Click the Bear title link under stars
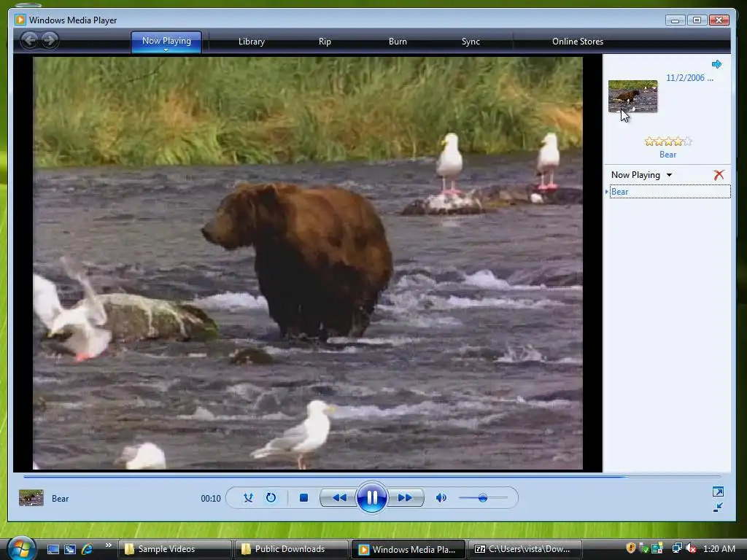The image size is (747, 560). point(667,155)
